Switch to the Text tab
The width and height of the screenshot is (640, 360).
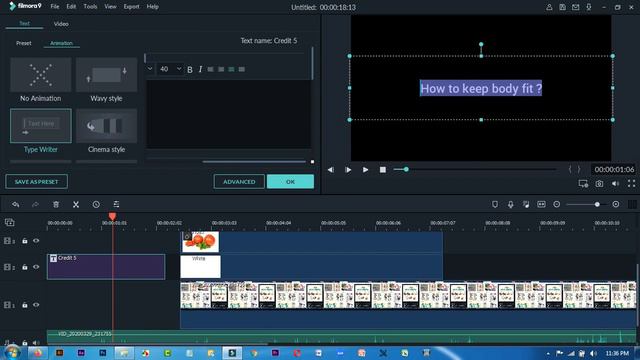point(24,24)
